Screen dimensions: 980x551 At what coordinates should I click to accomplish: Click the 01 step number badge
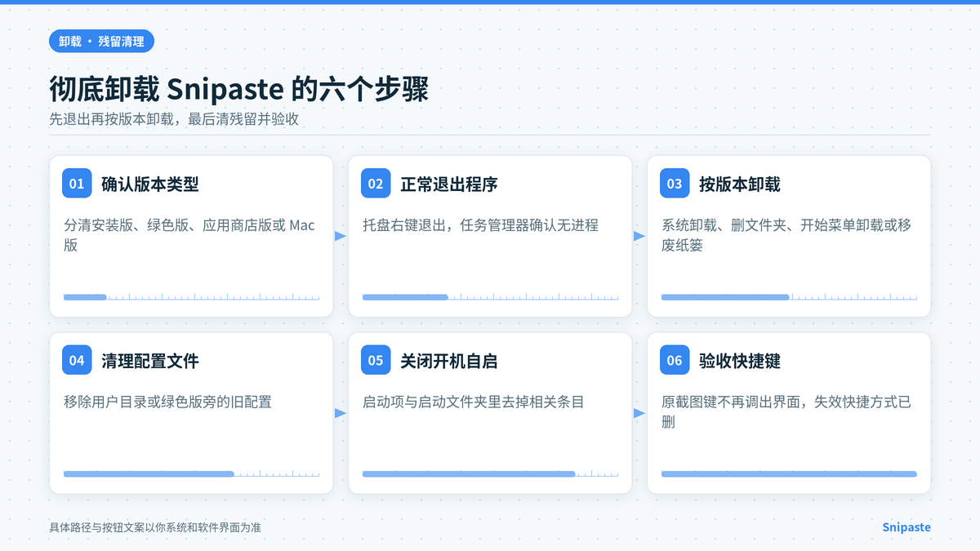77,184
